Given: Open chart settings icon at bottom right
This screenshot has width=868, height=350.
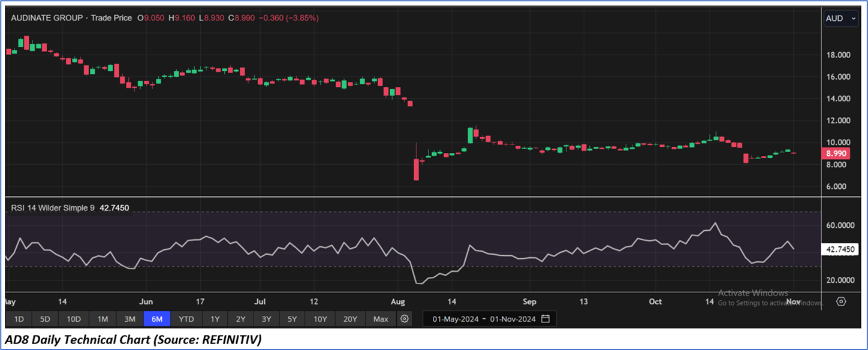Looking at the screenshot, I should point(841,301).
